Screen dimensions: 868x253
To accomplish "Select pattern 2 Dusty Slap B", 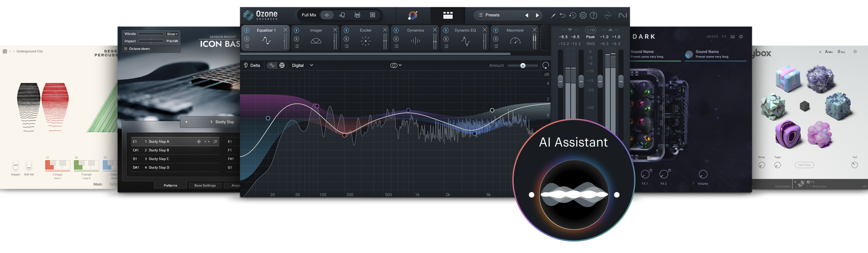I will pyautogui.click(x=175, y=150).
